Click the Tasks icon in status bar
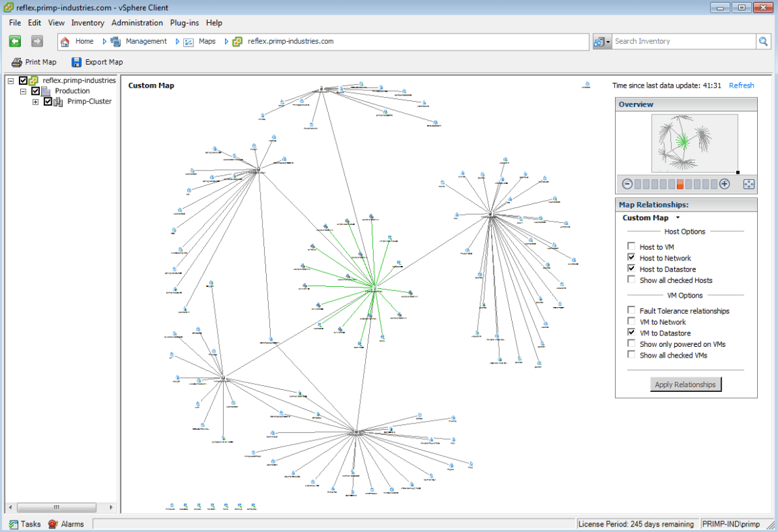Image resolution: width=778 pixels, height=532 pixels. click(15, 523)
